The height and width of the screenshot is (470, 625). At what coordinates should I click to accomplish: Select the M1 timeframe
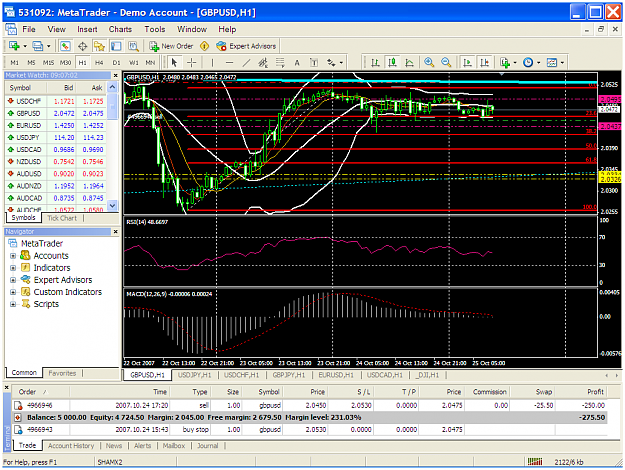14,63
